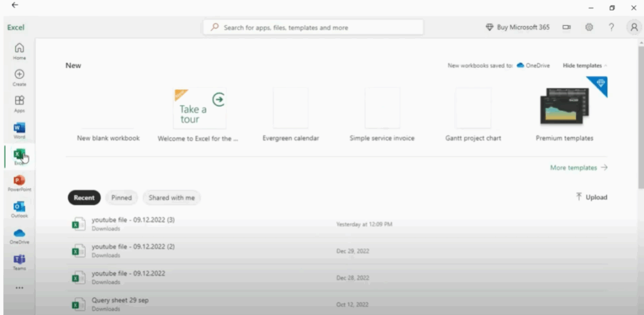Click the arrow beside More templates
This screenshot has width=644, height=315.
click(x=604, y=168)
